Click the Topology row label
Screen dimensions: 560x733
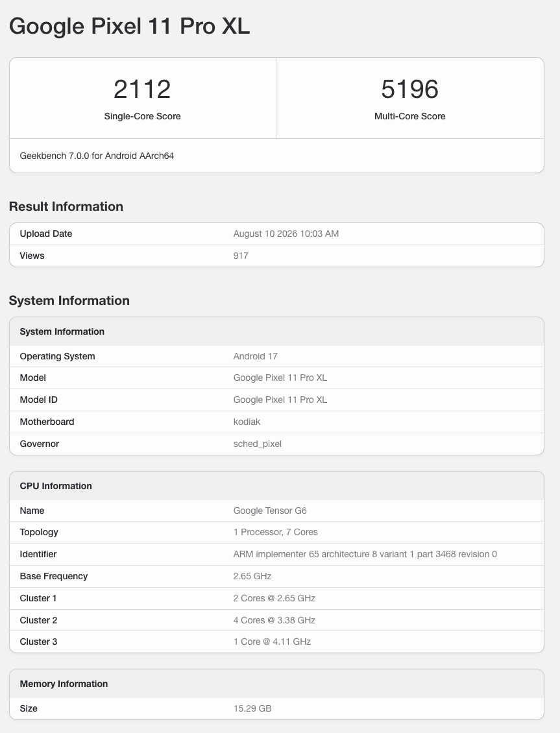pyautogui.click(x=39, y=532)
